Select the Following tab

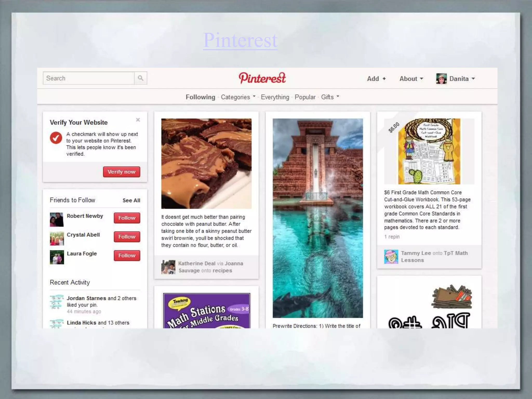(200, 97)
